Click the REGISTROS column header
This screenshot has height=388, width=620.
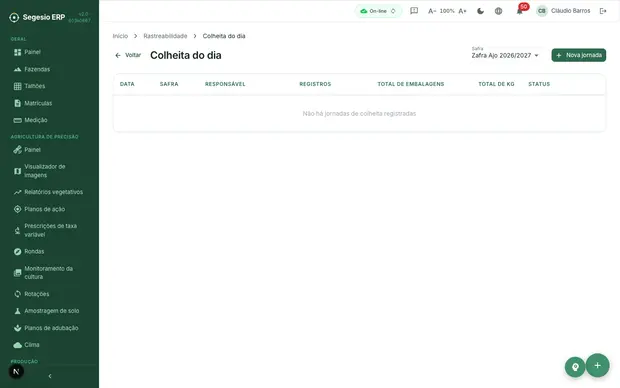point(315,84)
